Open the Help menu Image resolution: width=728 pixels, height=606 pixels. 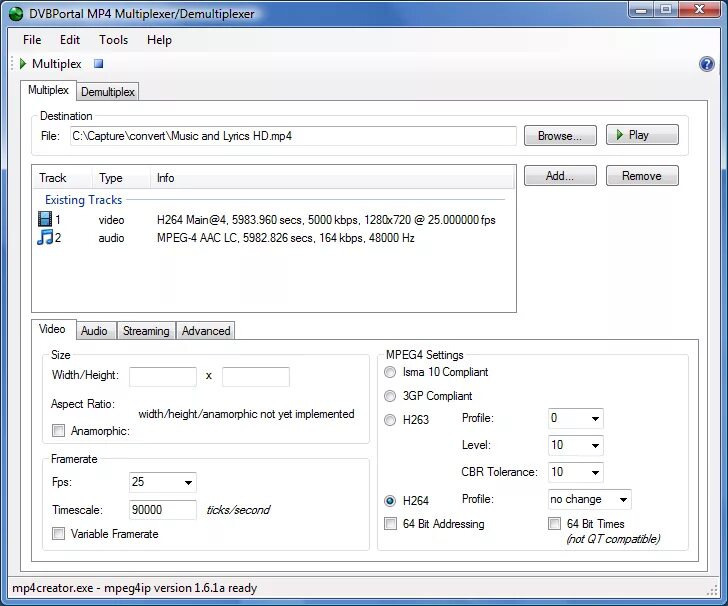point(159,40)
